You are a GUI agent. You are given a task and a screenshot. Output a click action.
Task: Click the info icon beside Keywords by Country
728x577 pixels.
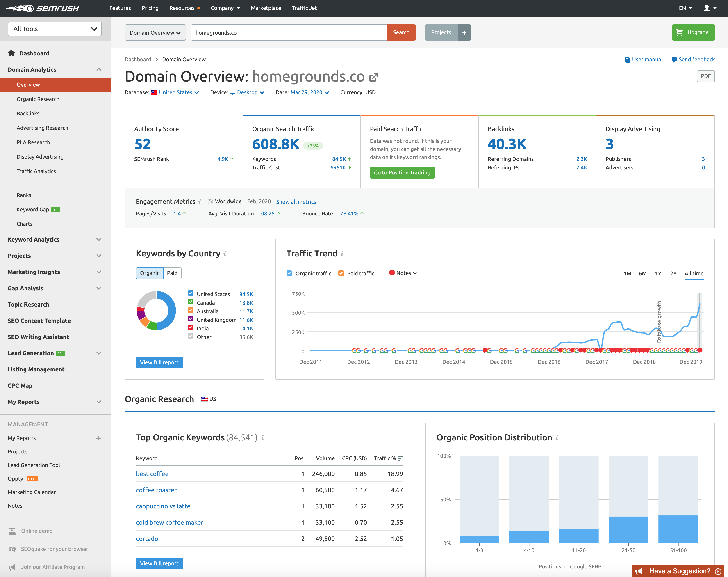[x=225, y=254]
